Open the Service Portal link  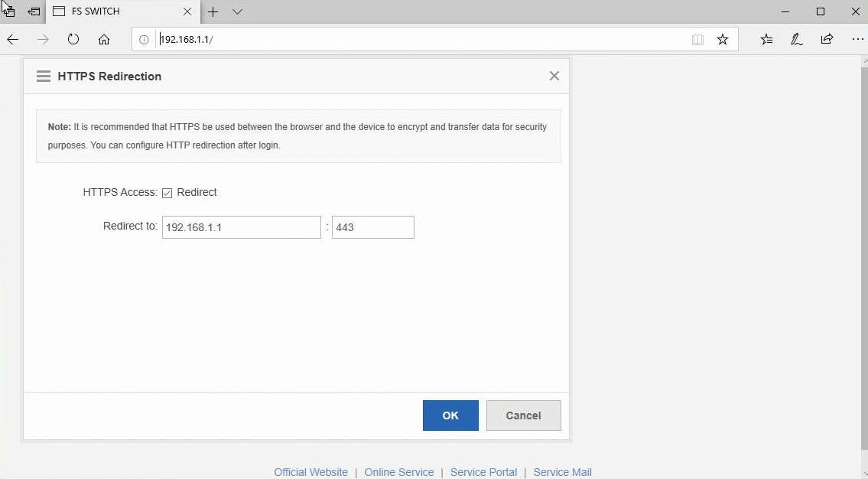[484, 472]
